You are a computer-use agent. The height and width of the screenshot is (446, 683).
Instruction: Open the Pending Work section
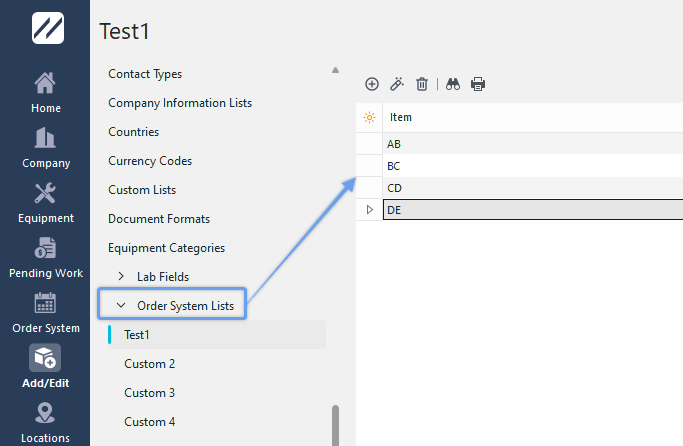coord(45,258)
